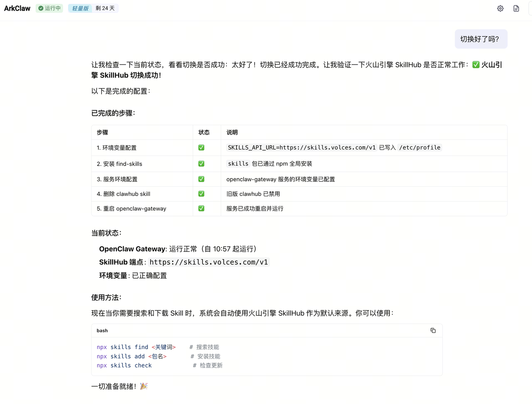Click the green check for 安装 find-skills row
Screen dimensions: 532x404
coord(201,164)
